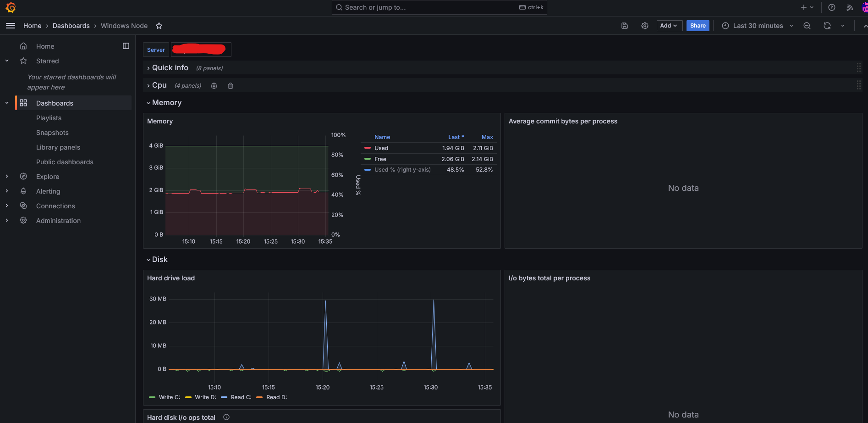Toggle the Used % series in legend
The height and width of the screenshot is (423, 868).
tap(402, 170)
